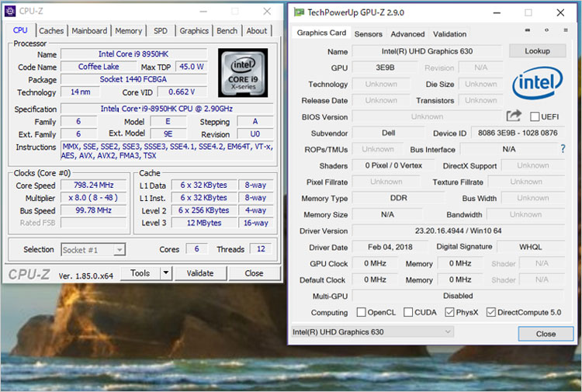This screenshot has height=392, width=582.
Task: Select the CPU tab in CPU-Z
Action: point(20,30)
